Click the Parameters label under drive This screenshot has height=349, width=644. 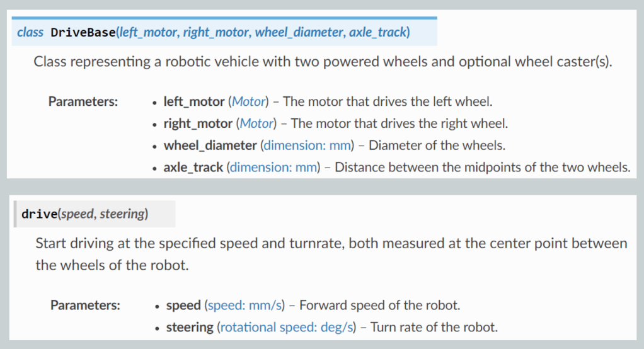(85, 306)
